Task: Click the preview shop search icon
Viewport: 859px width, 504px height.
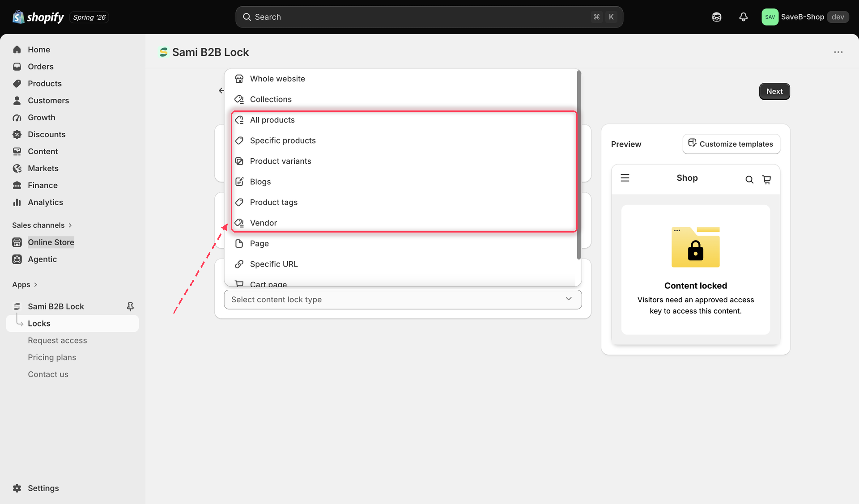Action: tap(749, 180)
